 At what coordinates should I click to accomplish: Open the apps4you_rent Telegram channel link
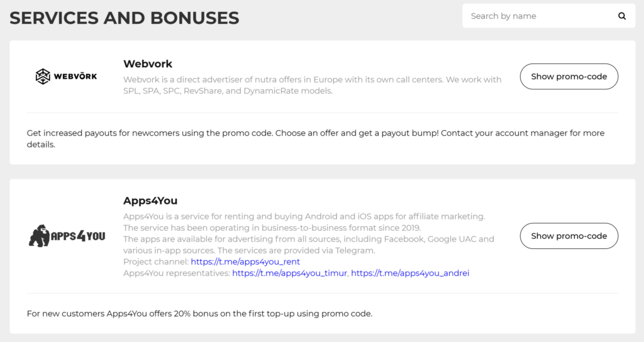245,262
